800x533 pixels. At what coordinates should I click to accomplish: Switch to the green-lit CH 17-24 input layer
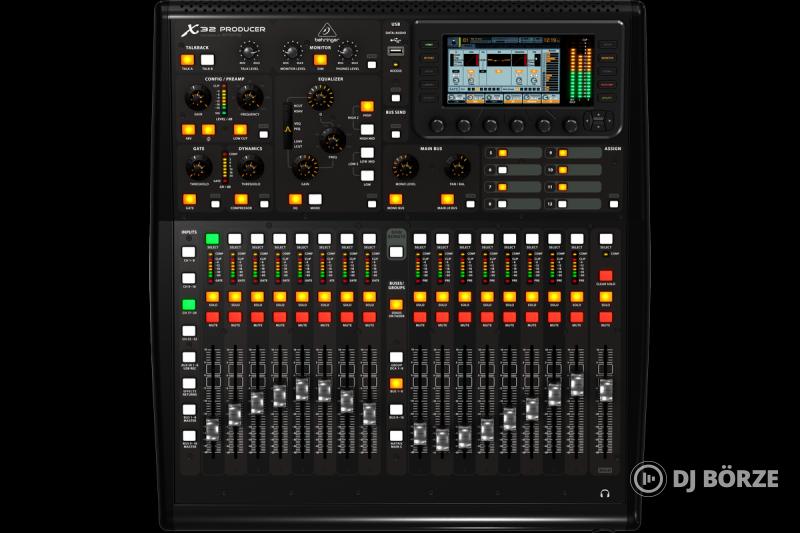point(189,304)
